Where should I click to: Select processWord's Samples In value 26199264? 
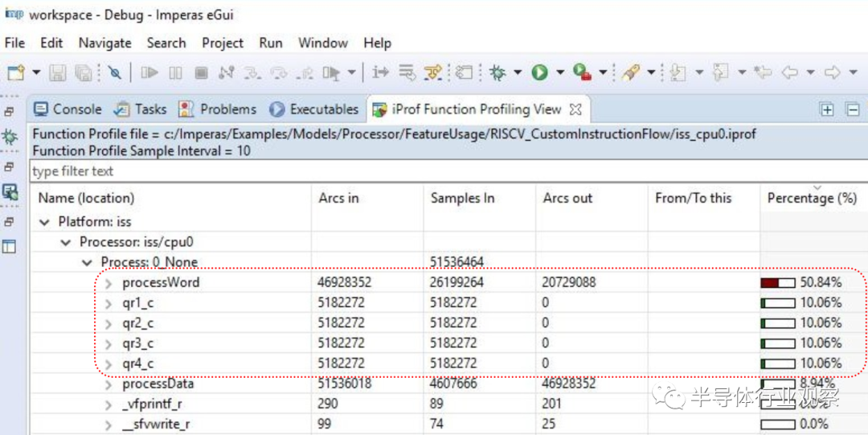457,282
